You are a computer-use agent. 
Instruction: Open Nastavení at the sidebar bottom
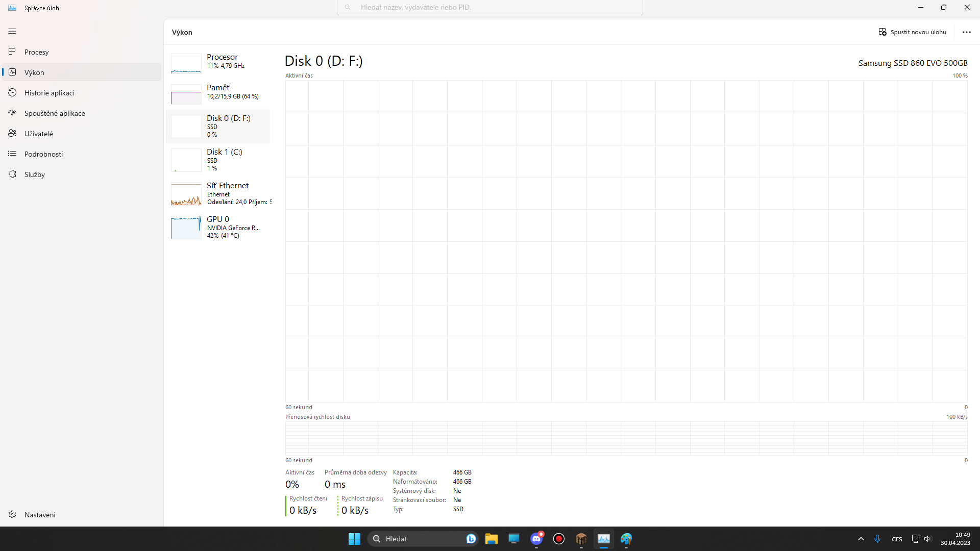39,514
